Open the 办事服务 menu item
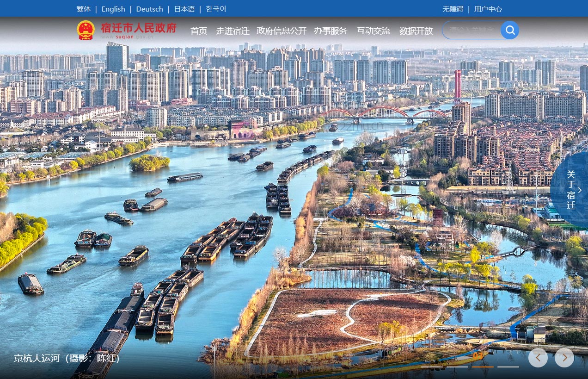Screen dimensions: 588x379 pos(331,31)
